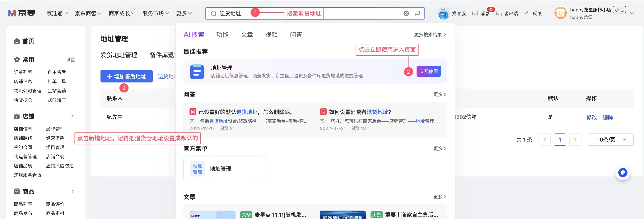Open the customer service robot icon
Image resolution: width=644 pixels, height=219 pixels.
[443, 13]
